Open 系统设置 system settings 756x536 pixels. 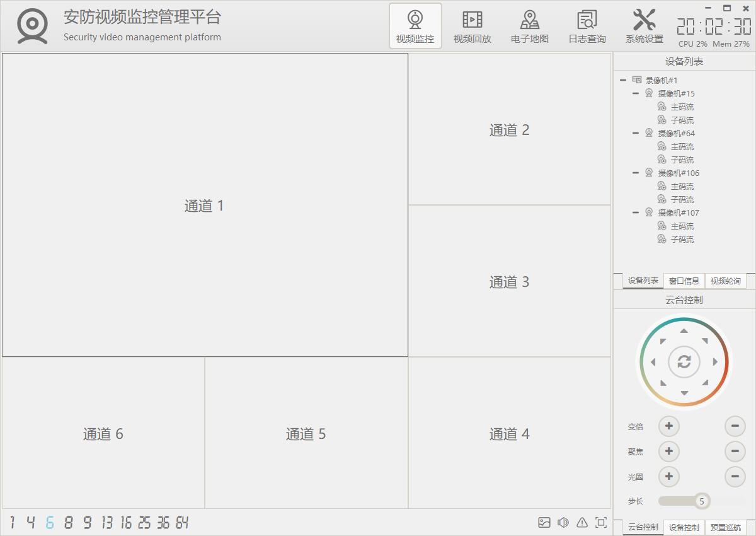tap(644, 26)
